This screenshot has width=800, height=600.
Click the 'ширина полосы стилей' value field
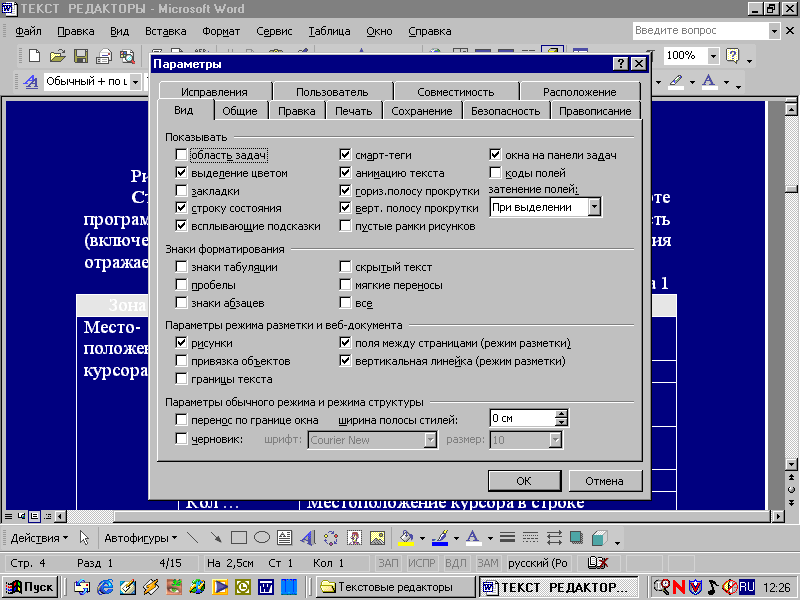(x=522, y=418)
